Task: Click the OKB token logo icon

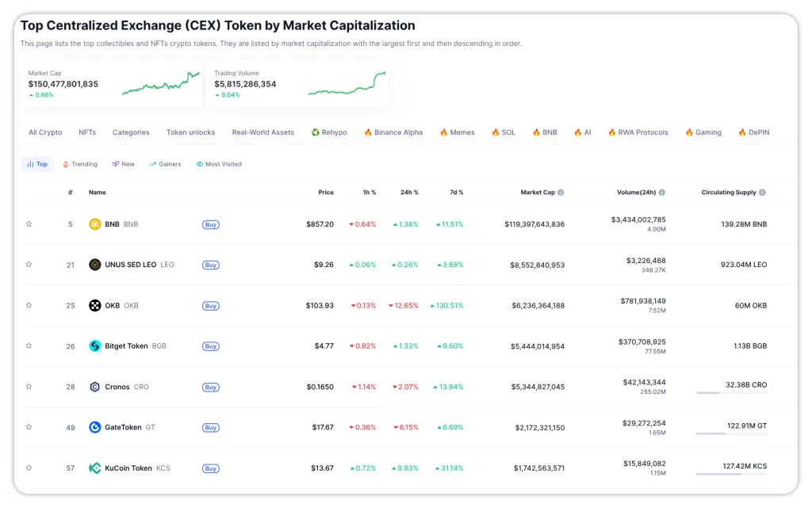Action: 94,306
